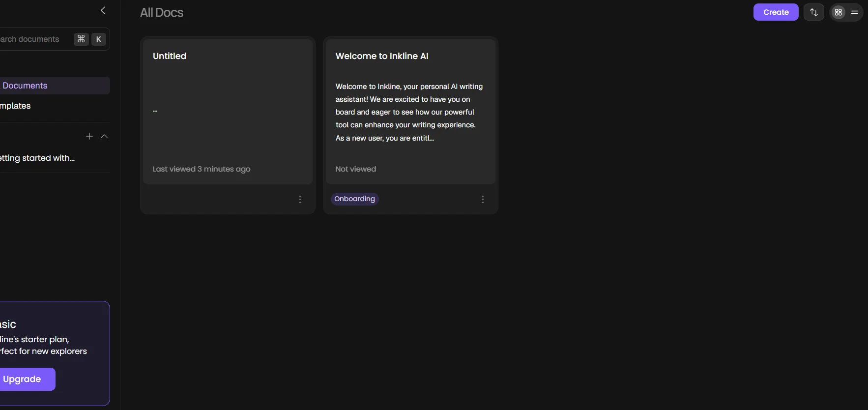868x410 pixels.
Task: Click the Command key shortcut badge
Action: coord(81,39)
